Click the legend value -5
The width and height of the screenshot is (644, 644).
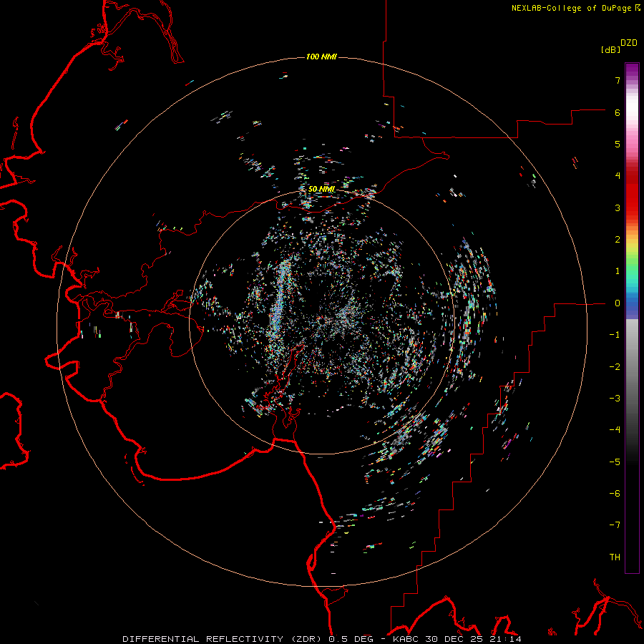tap(615, 462)
